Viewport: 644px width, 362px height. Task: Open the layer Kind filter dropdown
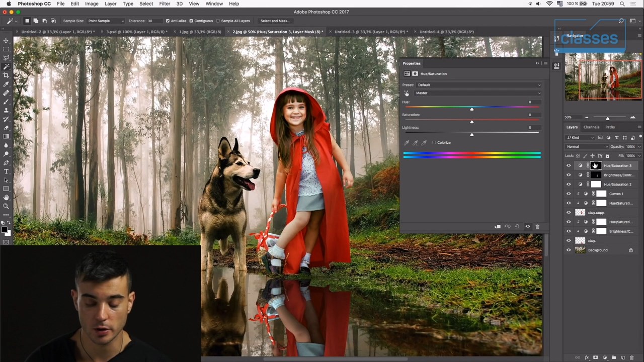580,138
